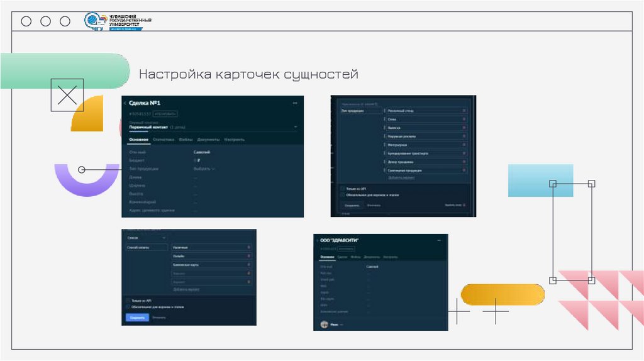The width and height of the screenshot is (644, 361).
Task: Click Сохранить in the product type panel
Action: pyautogui.click(x=352, y=205)
